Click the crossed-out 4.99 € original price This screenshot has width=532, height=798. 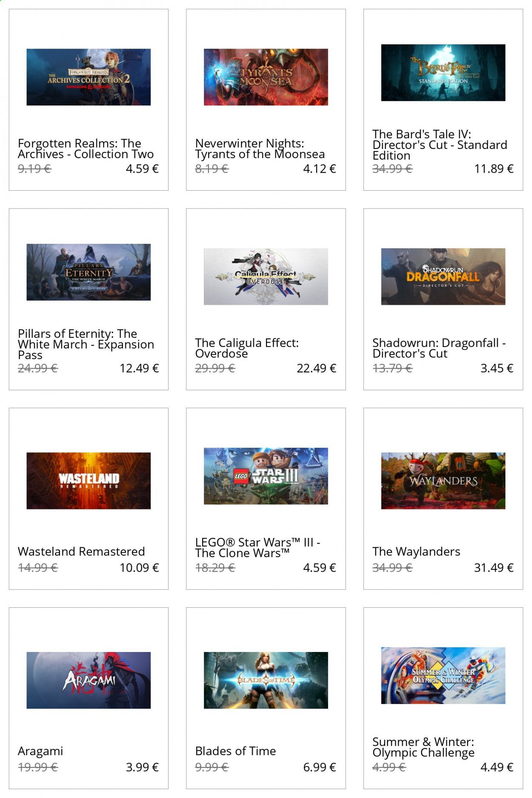click(389, 767)
